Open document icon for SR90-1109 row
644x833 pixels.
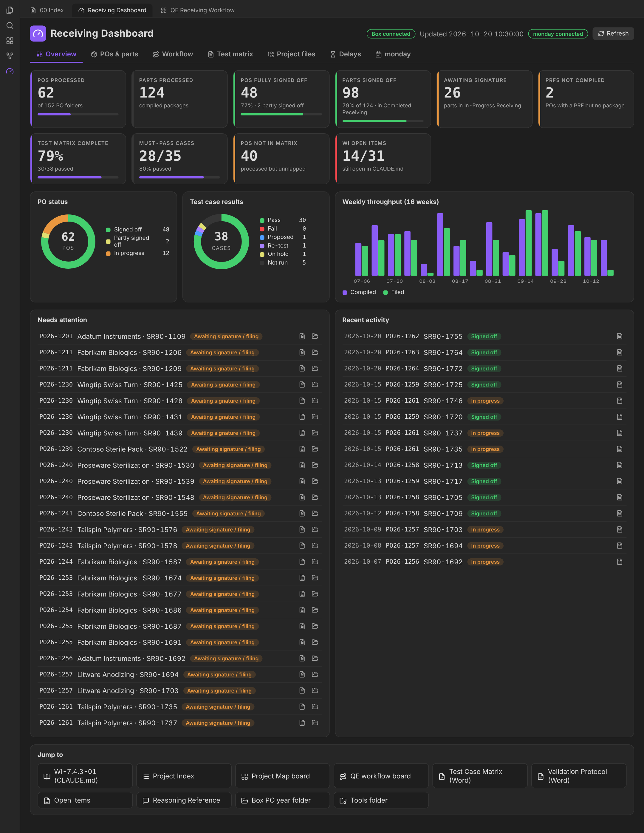pyautogui.click(x=302, y=336)
